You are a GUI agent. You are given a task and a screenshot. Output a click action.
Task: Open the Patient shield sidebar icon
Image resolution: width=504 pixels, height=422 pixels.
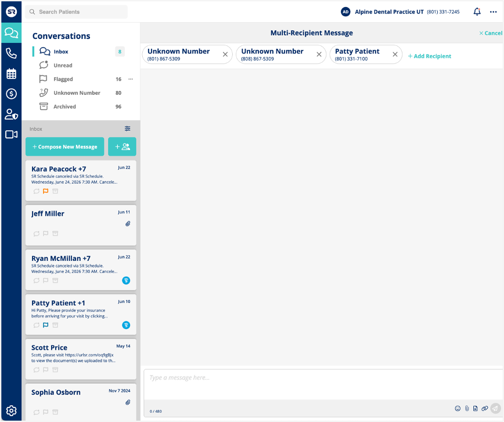coord(11,115)
